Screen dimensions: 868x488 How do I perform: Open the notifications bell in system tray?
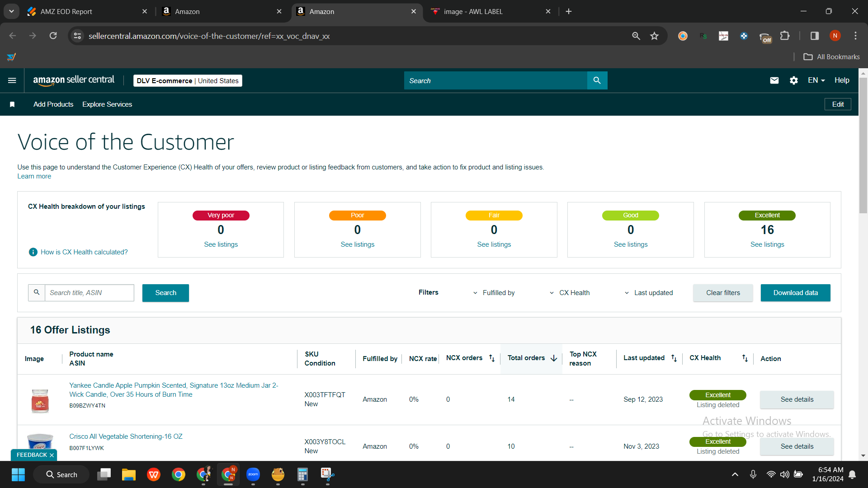[x=852, y=474]
